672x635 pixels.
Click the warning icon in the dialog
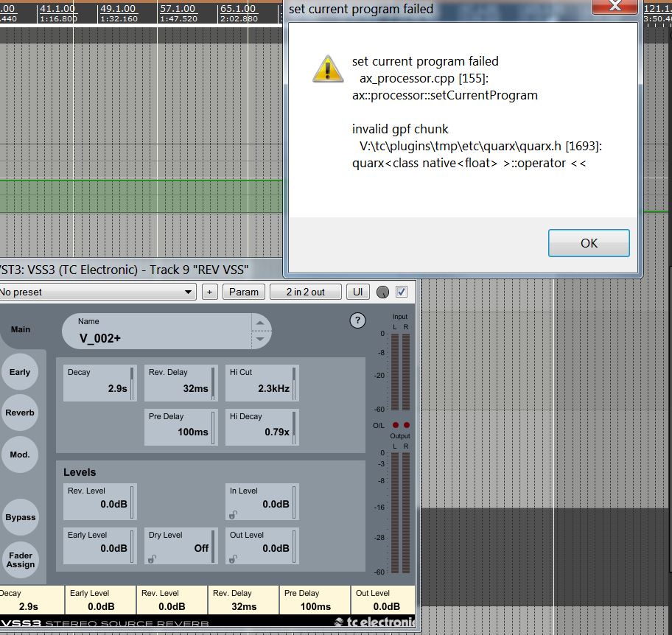328,69
